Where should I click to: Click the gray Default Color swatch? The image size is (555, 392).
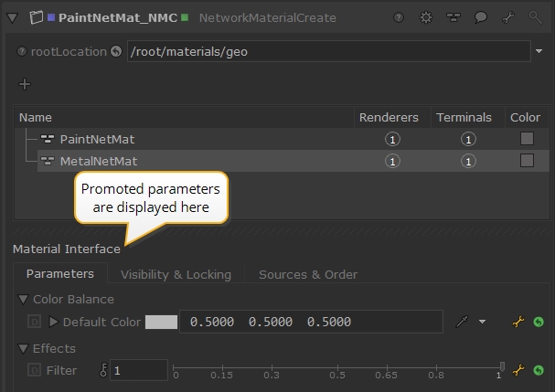click(x=161, y=322)
